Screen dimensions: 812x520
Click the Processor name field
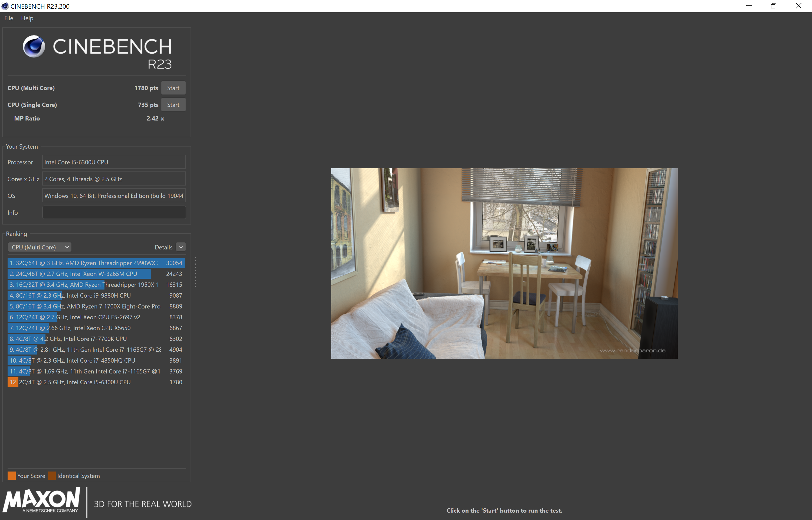pos(114,162)
